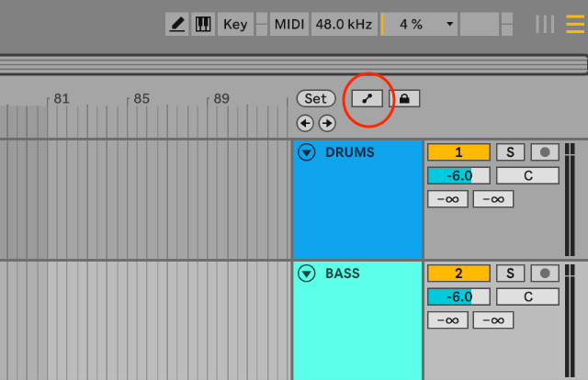
Task: Solo the BASS track
Action: (x=509, y=274)
